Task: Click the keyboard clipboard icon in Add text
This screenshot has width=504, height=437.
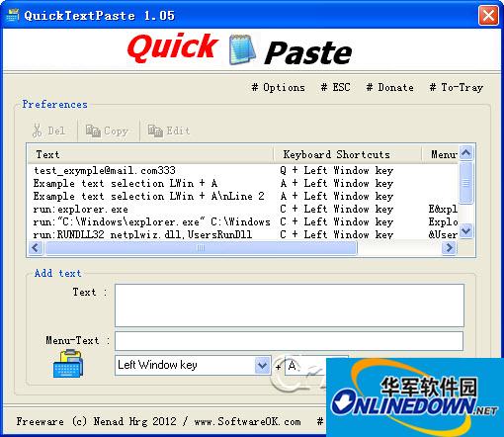Action: pyautogui.click(x=68, y=364)
